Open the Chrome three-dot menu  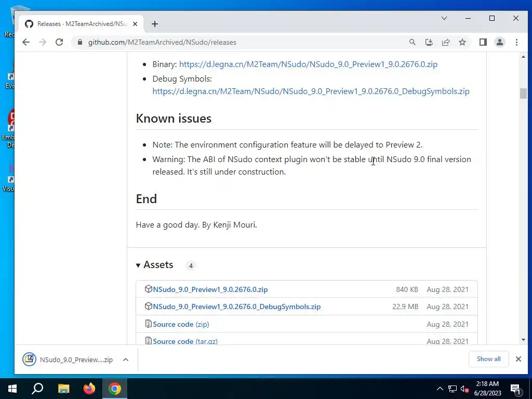point(516,42)
